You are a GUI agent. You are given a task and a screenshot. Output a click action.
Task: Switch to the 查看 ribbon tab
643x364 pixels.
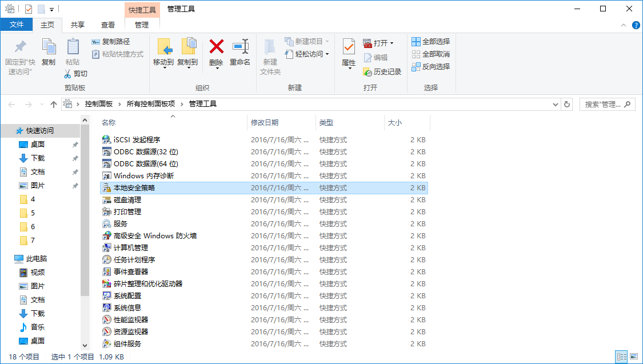(109, 25)
